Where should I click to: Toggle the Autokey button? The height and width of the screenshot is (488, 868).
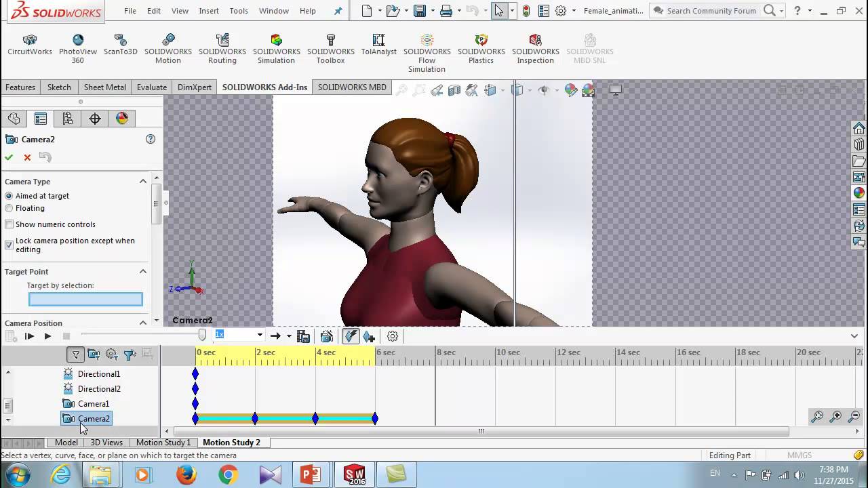tap(351, 336)
